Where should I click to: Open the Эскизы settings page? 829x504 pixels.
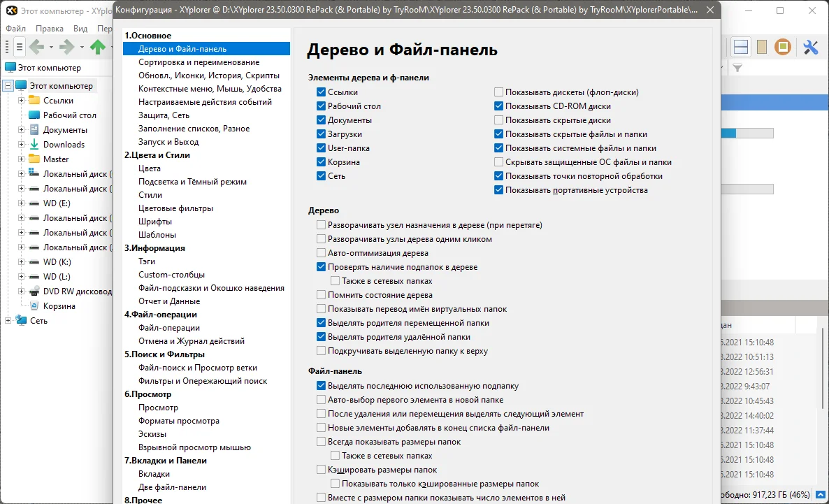click(x=152, y=433)
